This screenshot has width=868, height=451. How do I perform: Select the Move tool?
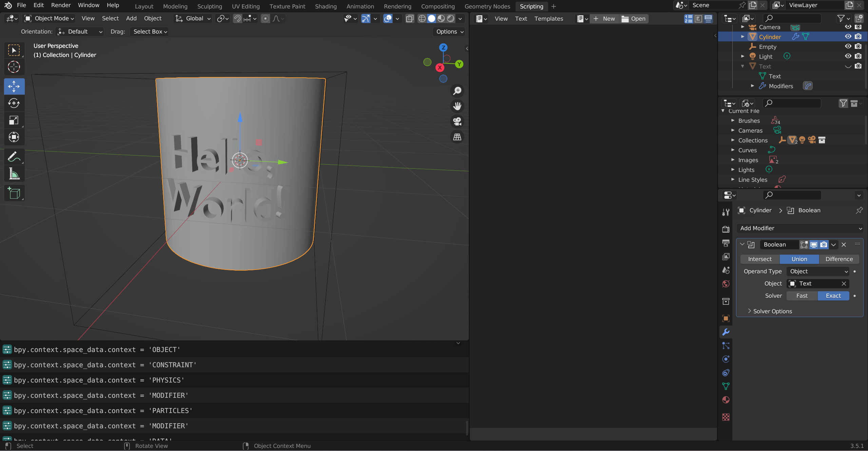[14, 86]
